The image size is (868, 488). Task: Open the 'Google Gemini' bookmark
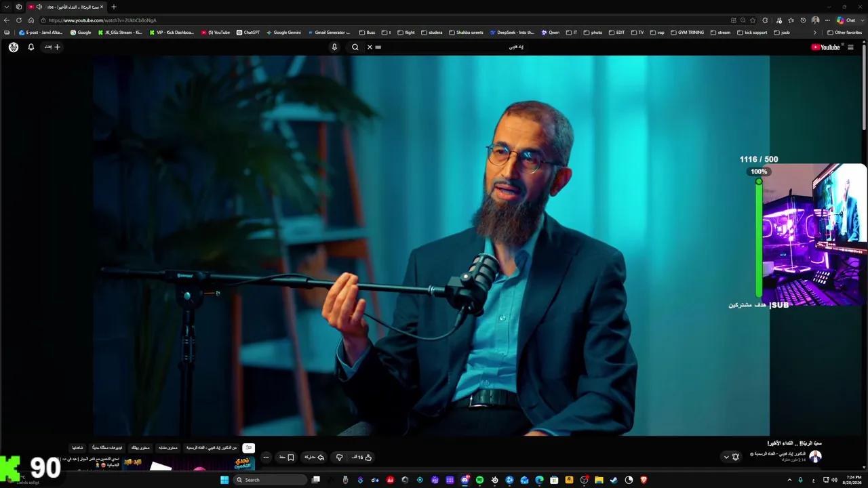tap(283, 33)
